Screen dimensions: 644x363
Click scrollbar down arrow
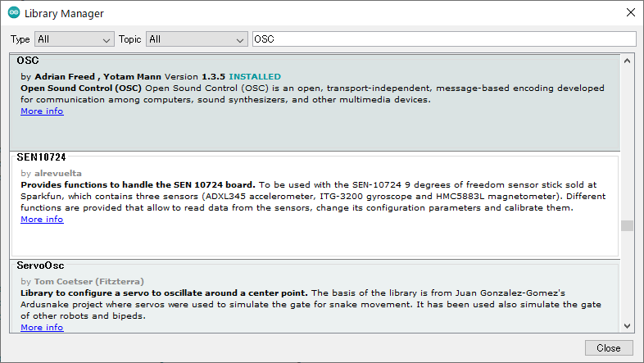pos(627,326)
